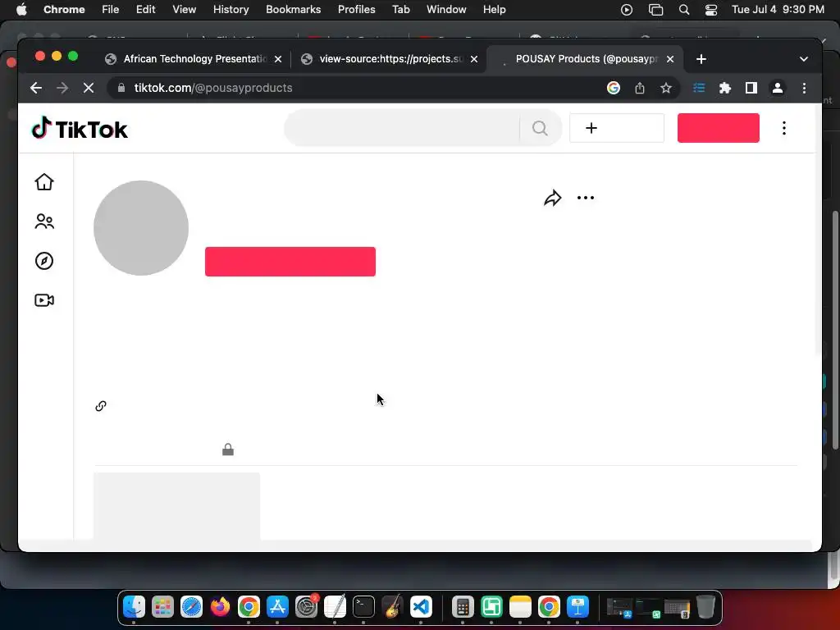
Task: Open a new Chrome tab
Action: pyautogui.click(x=701, y=59)
